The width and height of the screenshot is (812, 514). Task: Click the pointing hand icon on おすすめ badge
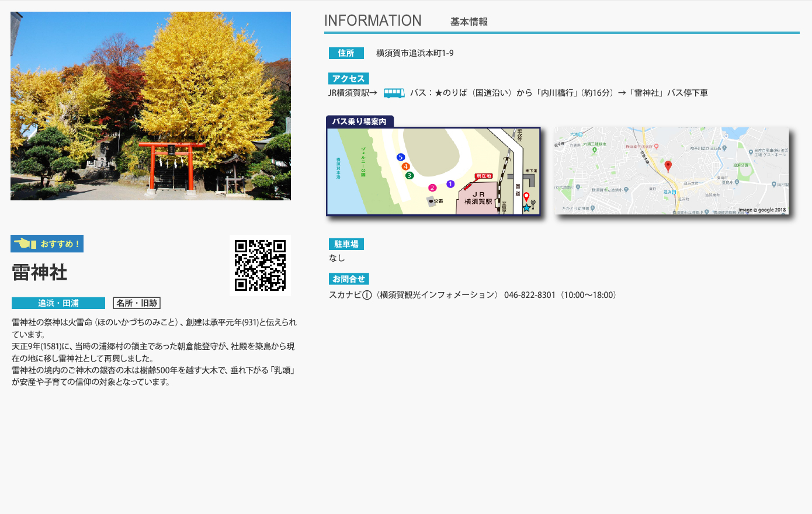coord(25,244)
